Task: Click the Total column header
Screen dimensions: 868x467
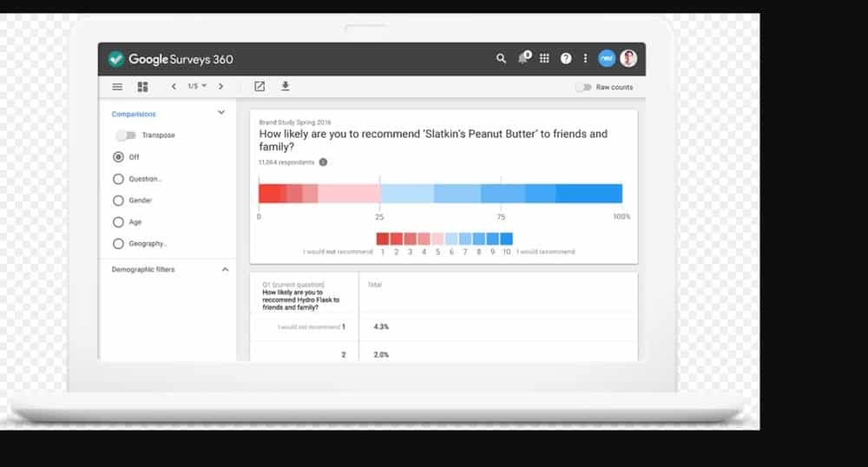Action: (375, 285)
